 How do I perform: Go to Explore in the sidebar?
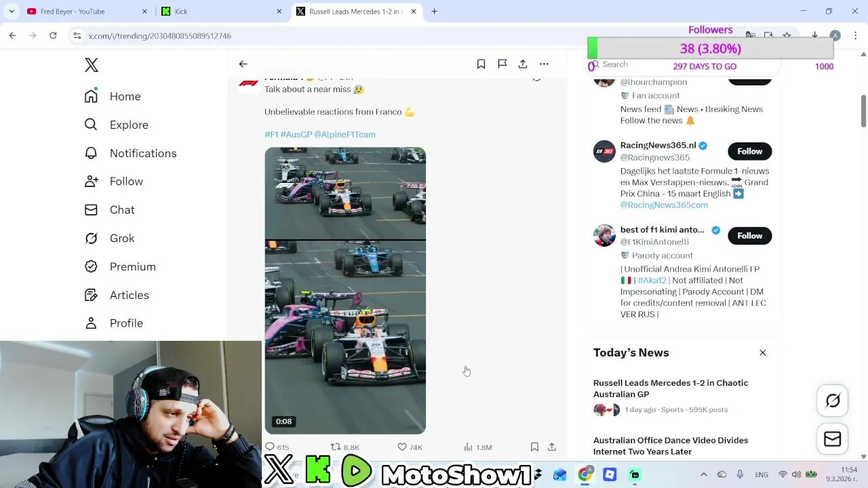coord(116,125)
